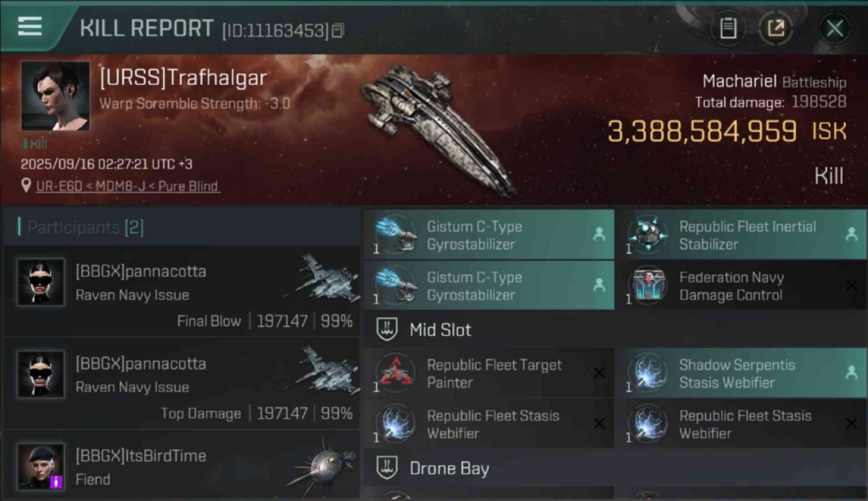Toggle dropped marker on Republic Fleet Inertial Stabilizer
The image size is (868, 501).
tap(851, 234)
